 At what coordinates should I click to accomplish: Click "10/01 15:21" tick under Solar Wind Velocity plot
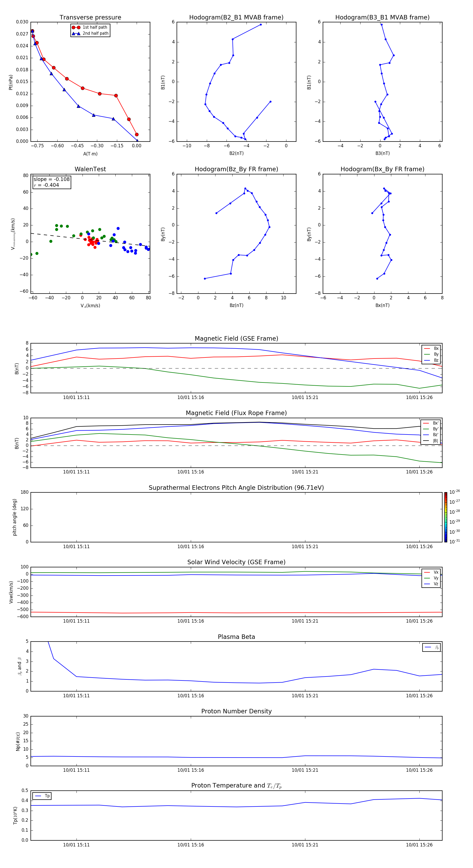coord(305,621)
